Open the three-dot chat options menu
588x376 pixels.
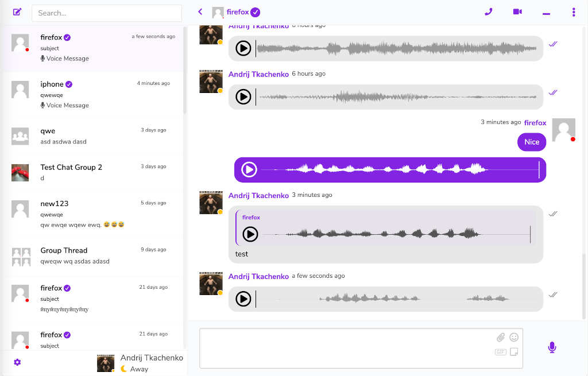[x=574, y=12]
